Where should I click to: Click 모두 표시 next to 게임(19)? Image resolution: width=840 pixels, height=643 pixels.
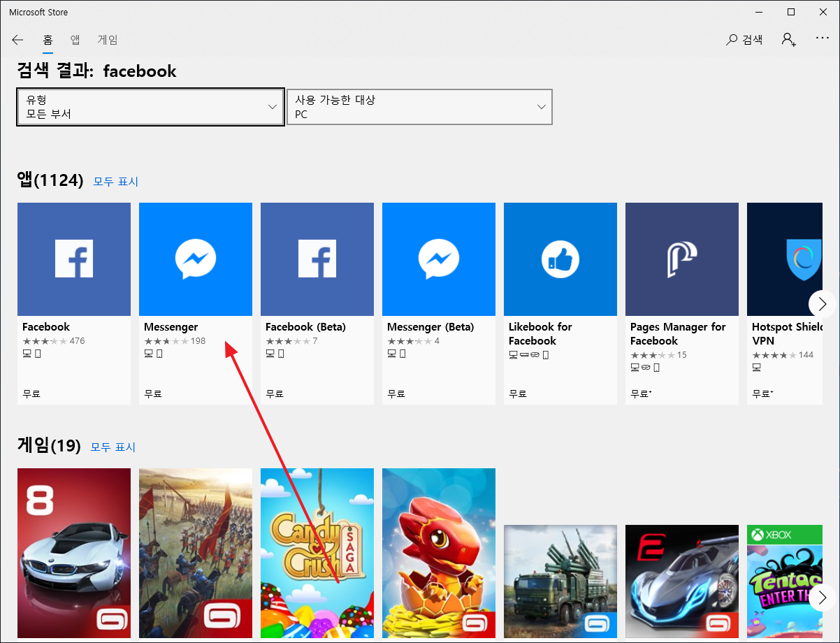point(113,447)
